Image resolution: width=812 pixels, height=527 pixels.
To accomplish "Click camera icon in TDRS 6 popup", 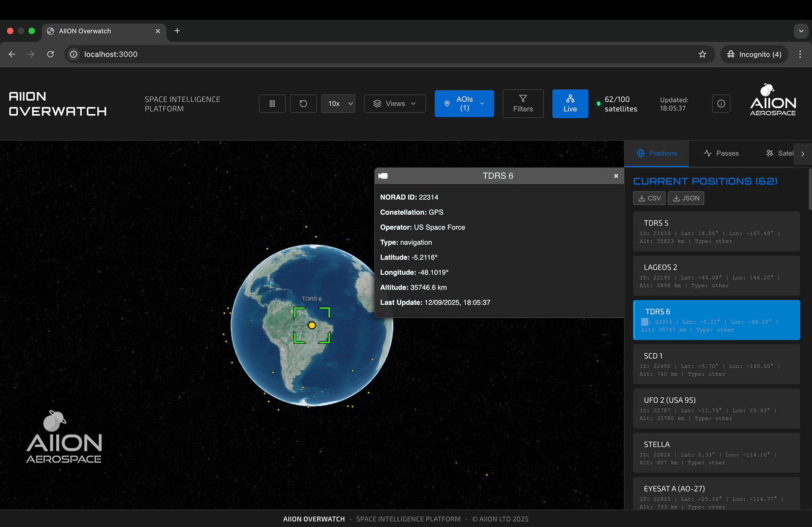I will tap(383, 176).
